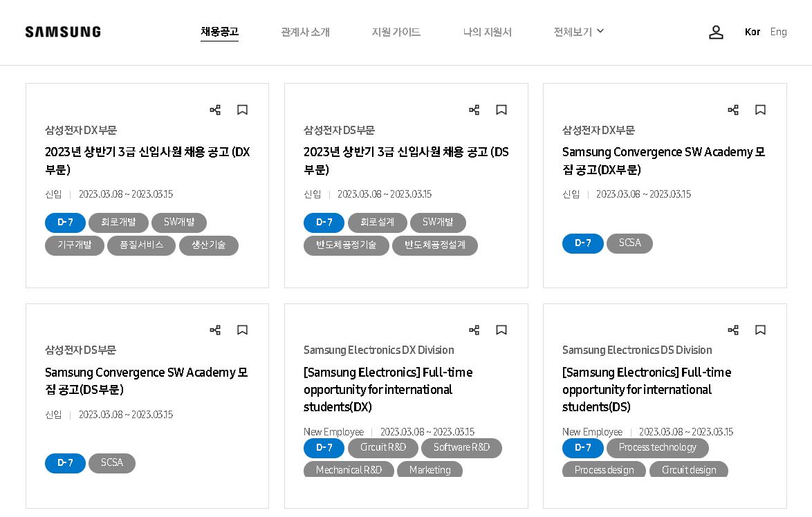
Task: Click Samsung Electronics DS Division label
Action: click(638, 350)
